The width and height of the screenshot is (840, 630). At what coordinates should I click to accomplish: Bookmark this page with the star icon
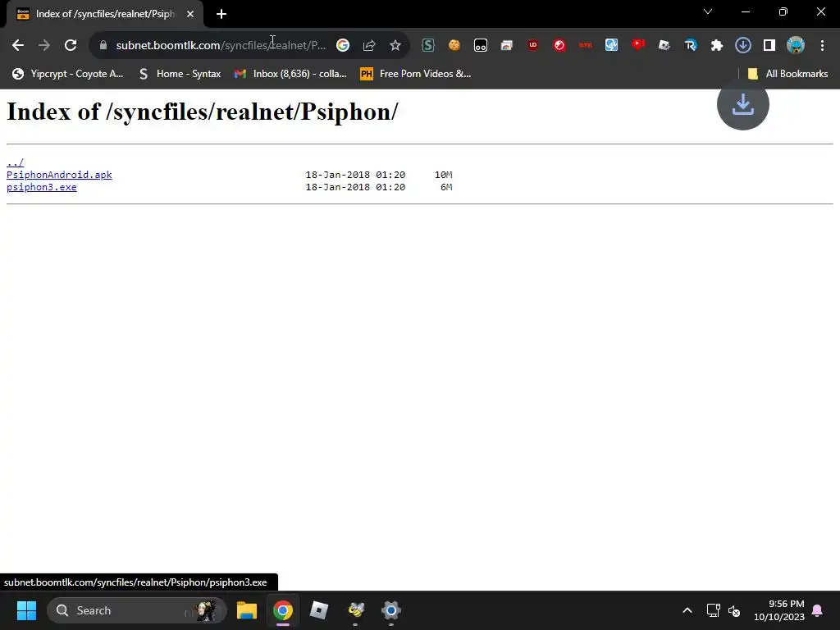(x=395, y=46)
